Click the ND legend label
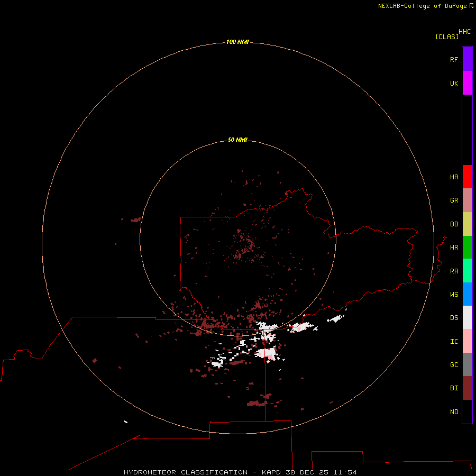476x476 pixels. point(454,412)
